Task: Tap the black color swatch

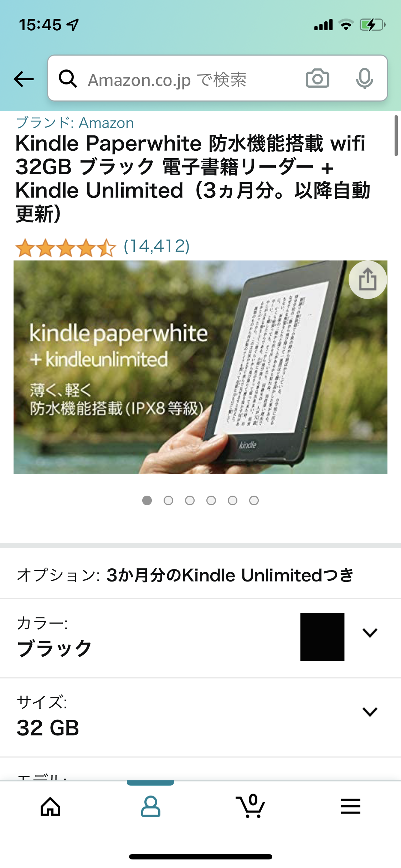Action: coord(322,637)
